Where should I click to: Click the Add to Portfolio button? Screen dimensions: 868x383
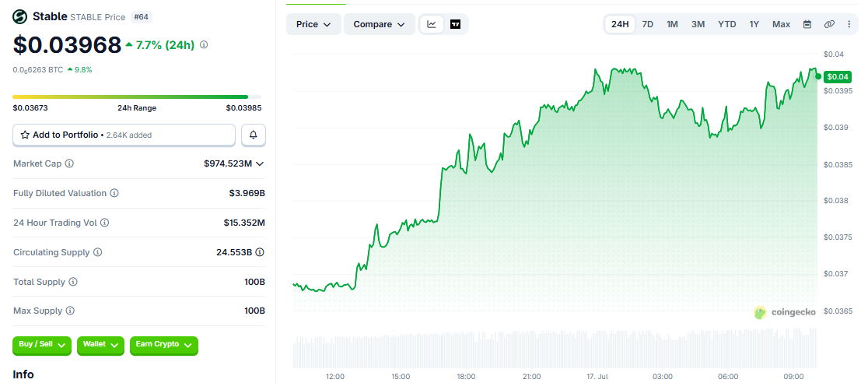coord(124,135)
